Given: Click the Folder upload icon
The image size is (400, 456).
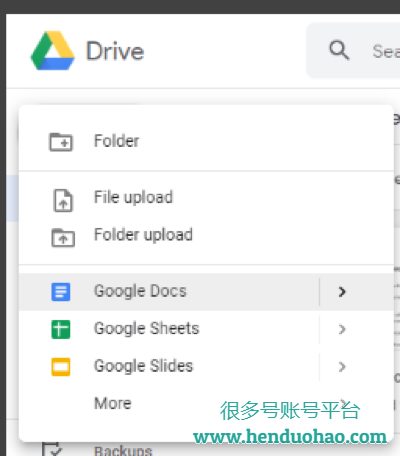Looking at the screenshot, I should pos(63,237).
